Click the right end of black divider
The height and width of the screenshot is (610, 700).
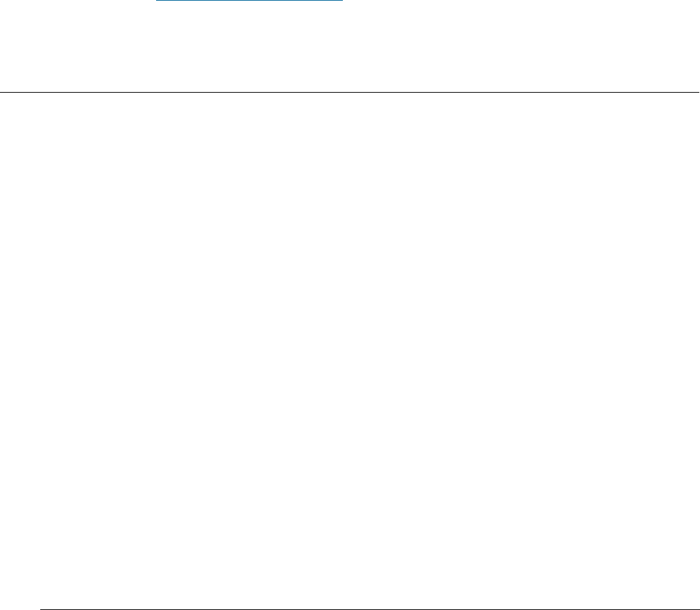pyautogui.click(x=698, y=93)
